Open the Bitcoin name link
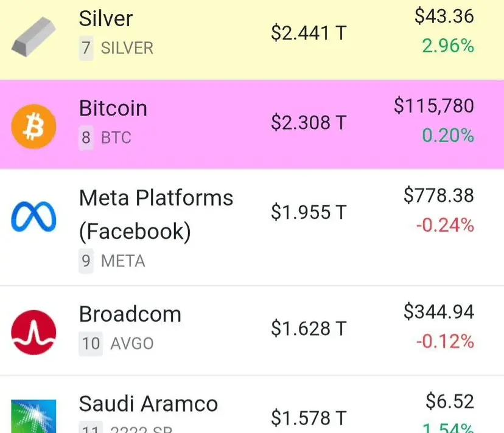504x433 pixels. click(x=113, y=108)
